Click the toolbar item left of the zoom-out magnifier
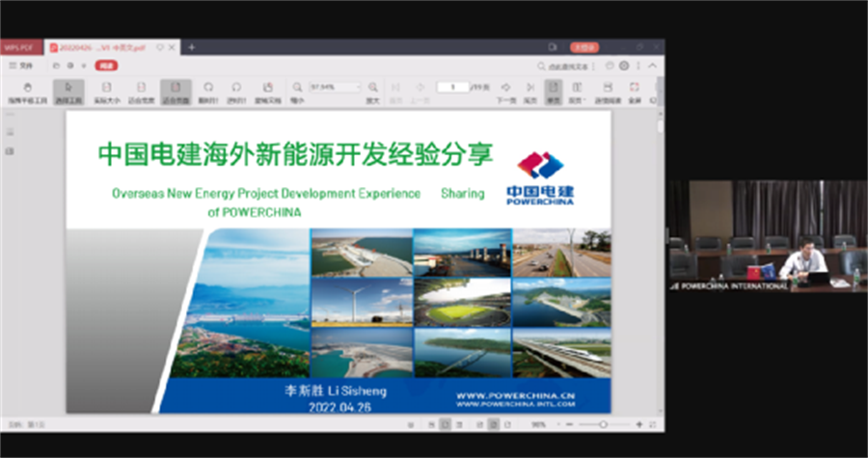Image resolution: width=868 pixels, height=458 pixels. pyautogui.click(x=268, y=93)
